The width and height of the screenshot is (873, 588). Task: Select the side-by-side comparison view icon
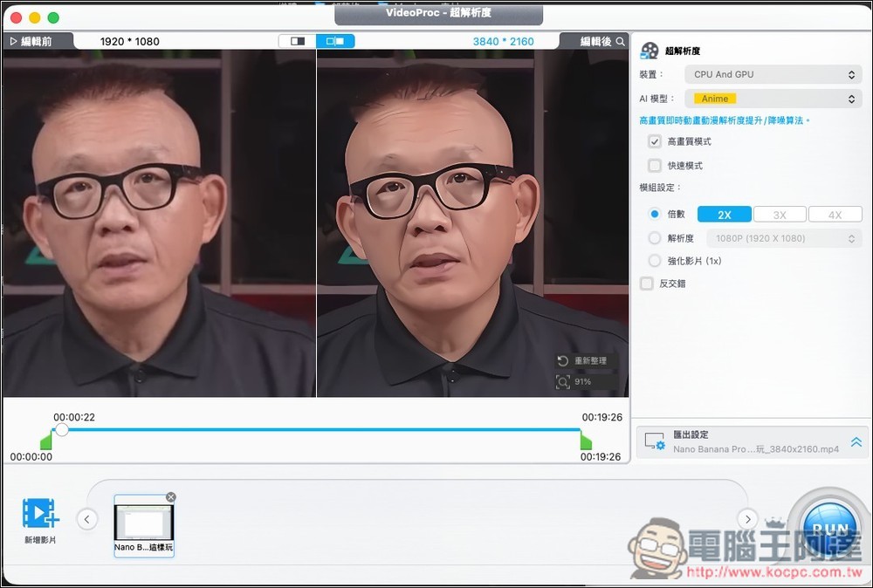click(x=336, y=40)
